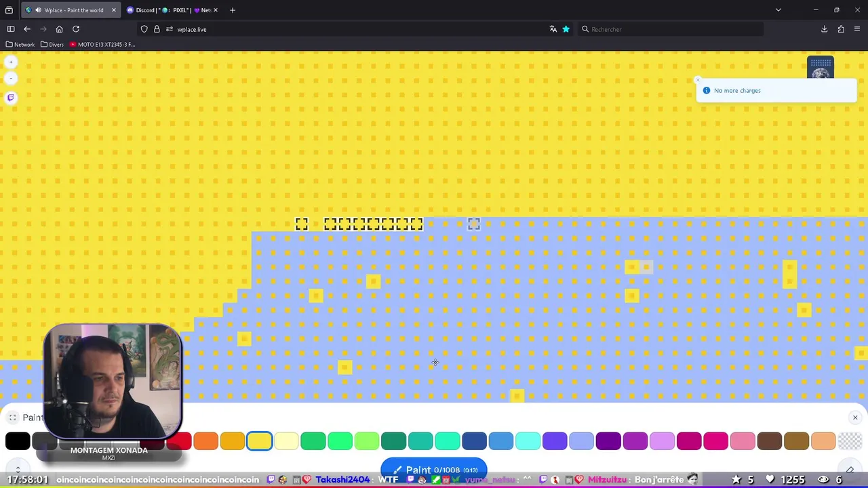Click the Paint 0/1008 button

(434, 470)
